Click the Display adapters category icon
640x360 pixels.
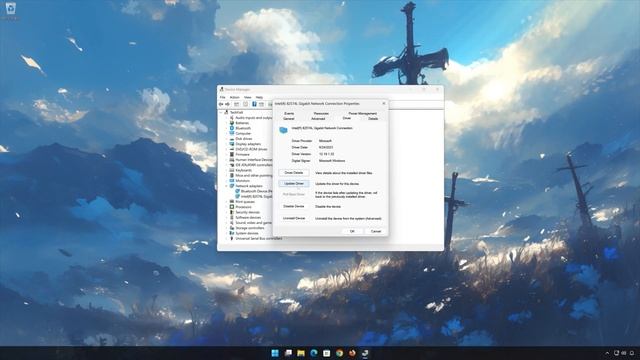[231, 144]
